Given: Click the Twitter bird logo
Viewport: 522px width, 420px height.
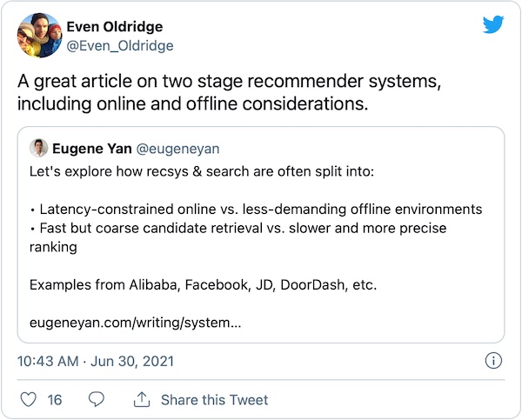Looking at the screenshot, I should pos(493,24).
